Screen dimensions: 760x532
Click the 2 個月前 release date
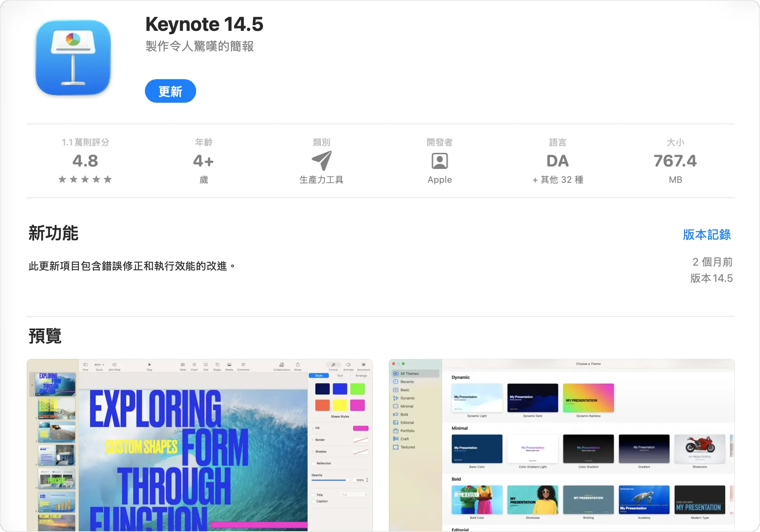[x=712, y=262]
